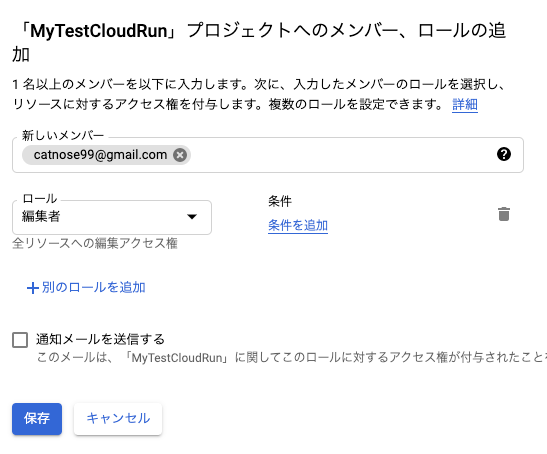
Task: Click the 通知メールを送信する label
Action: point(100,339)
